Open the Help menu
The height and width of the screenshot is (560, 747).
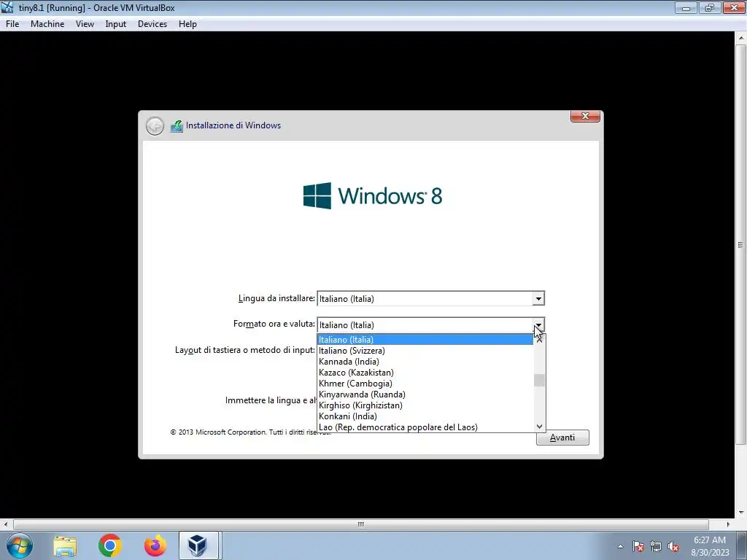187,24
